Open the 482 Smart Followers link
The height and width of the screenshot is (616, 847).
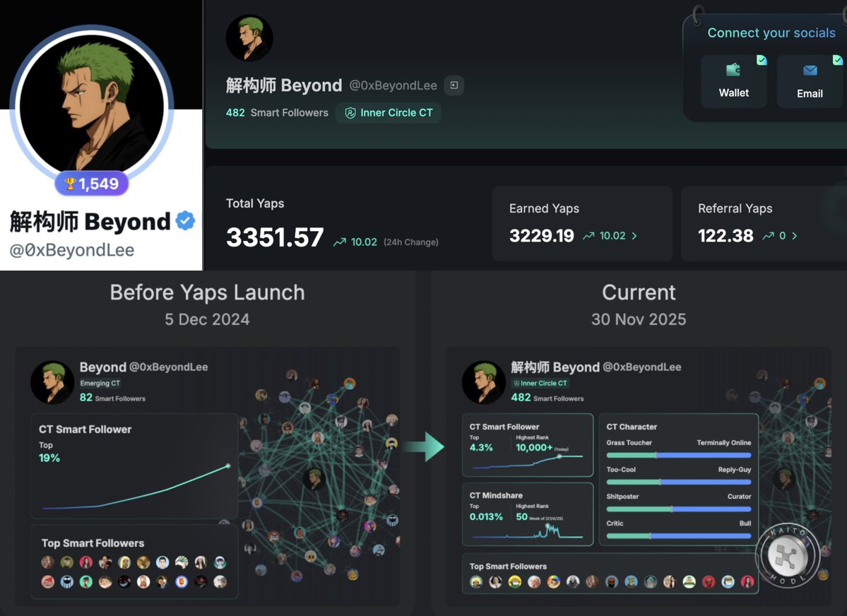(x=277, y=112)
